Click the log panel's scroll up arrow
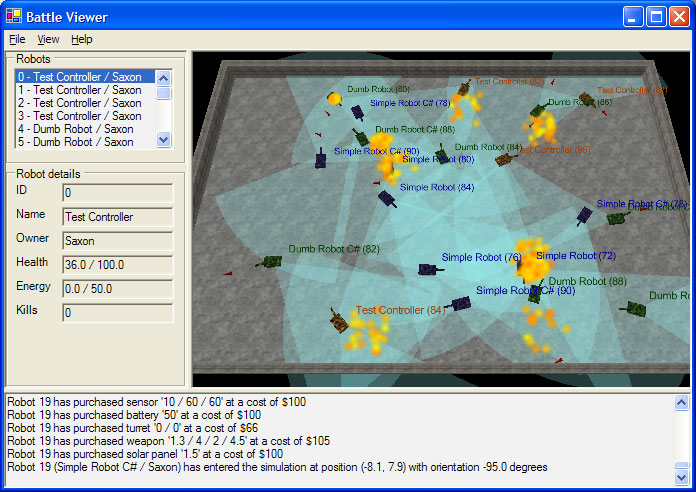Image resolution: width=696 pixels, height=492 pixels. (682, 403)
